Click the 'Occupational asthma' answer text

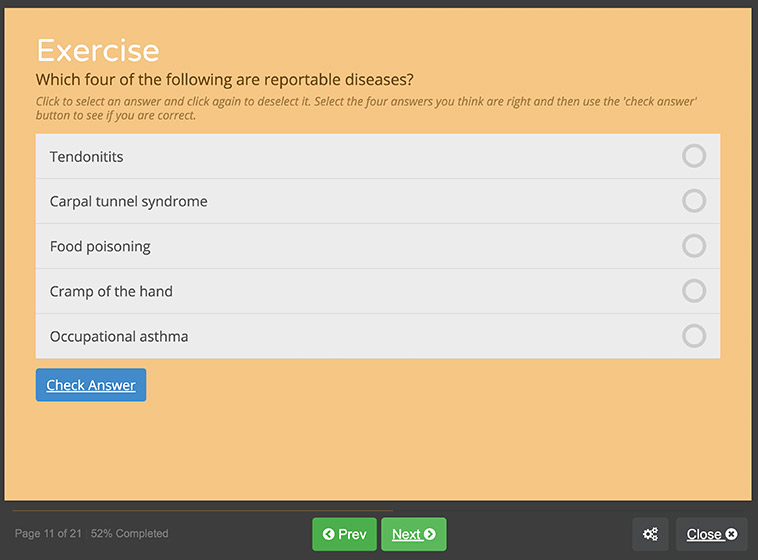click(x=119, y=337)
